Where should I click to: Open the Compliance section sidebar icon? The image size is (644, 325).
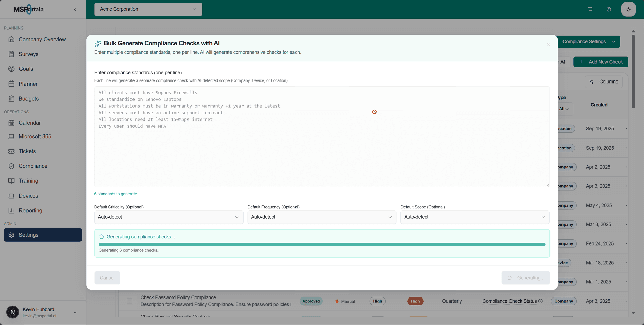click(12, 166)
